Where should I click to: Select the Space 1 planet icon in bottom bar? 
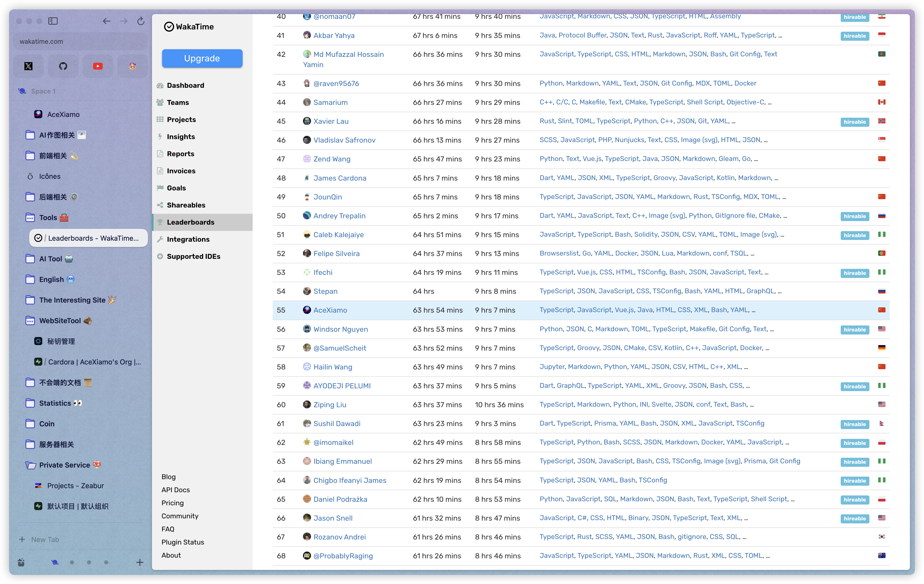(x=55, y=563)
